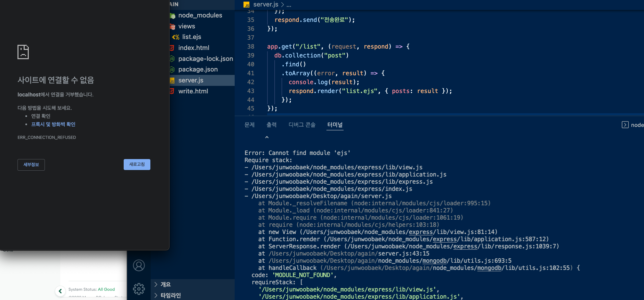Click the respond.render line 43 code
Viewport: 644px width, 300px height.
[x=370, y=91]
